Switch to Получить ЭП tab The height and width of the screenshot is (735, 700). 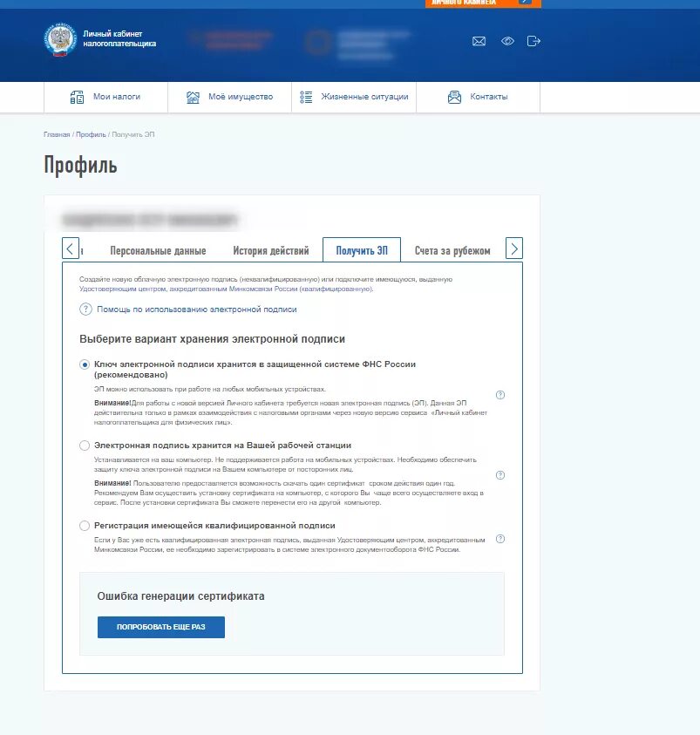362,250
